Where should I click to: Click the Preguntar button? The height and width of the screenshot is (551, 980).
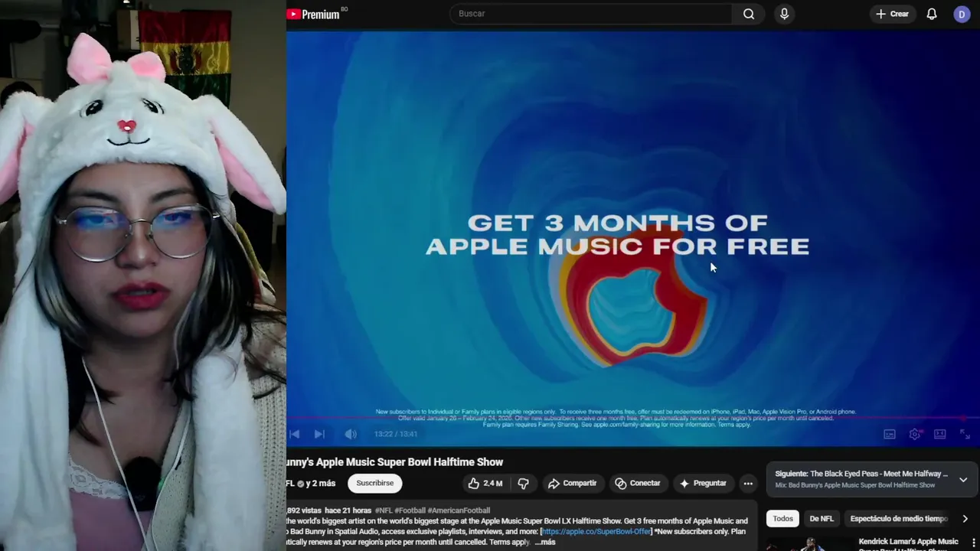coord(703,483)
